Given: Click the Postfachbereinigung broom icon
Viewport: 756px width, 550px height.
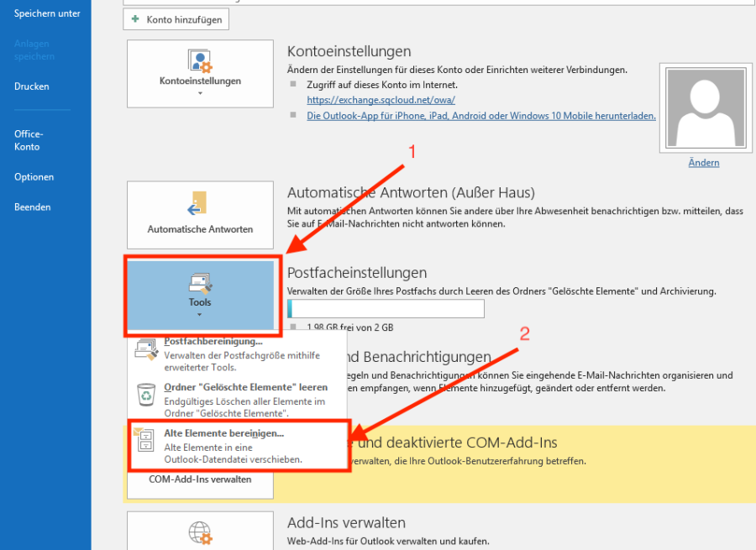Looking at the screenshot, I should [144, 348].
